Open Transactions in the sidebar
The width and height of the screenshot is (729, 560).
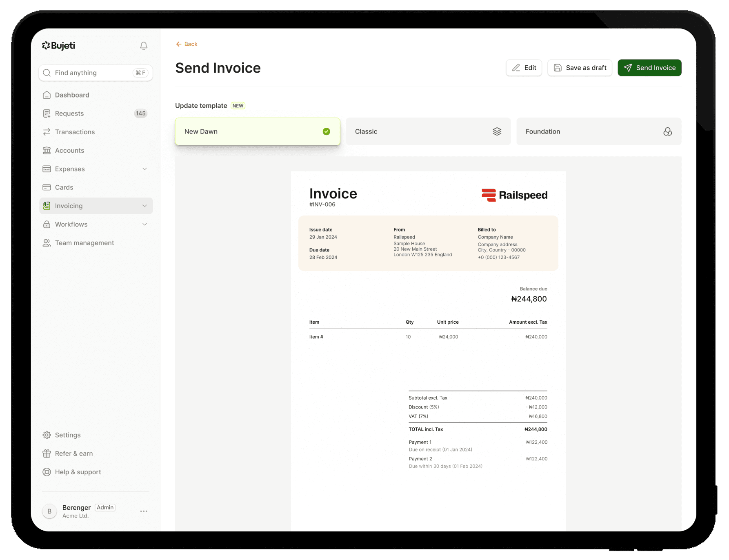tap(96, 132)
